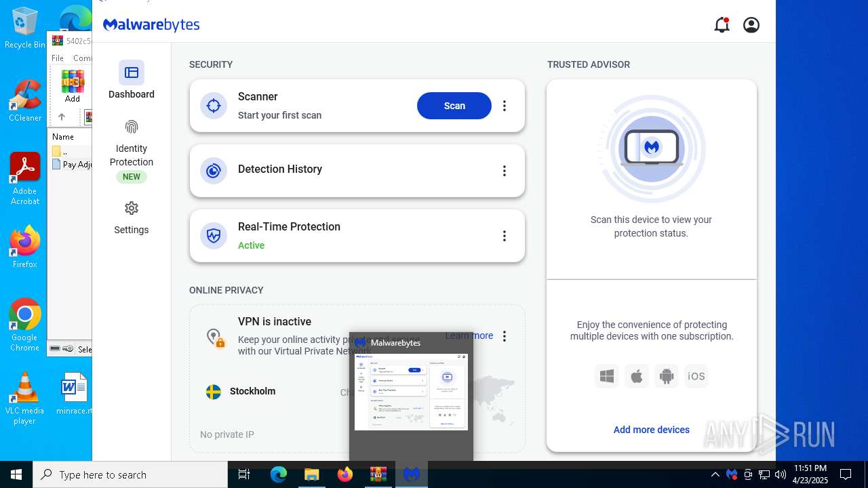
Task: Click the Active status text
Action: [x=251, y=245]
